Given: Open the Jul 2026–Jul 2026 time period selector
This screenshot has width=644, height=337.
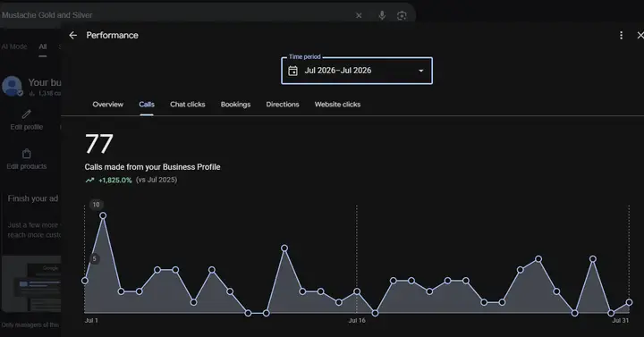Looking at the screenshot, I should pos(357,71).
